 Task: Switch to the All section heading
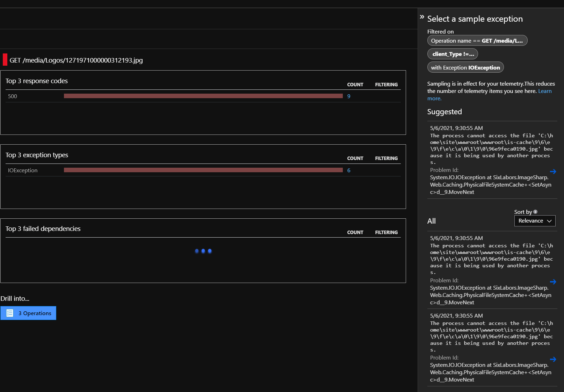432,221
